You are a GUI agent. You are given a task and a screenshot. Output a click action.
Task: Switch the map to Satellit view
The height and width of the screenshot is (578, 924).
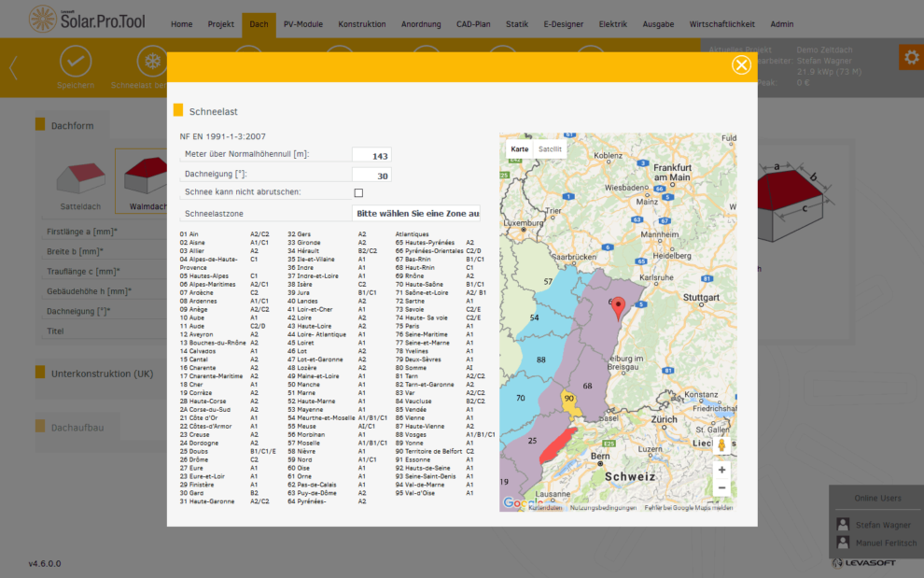pos(551,148)
